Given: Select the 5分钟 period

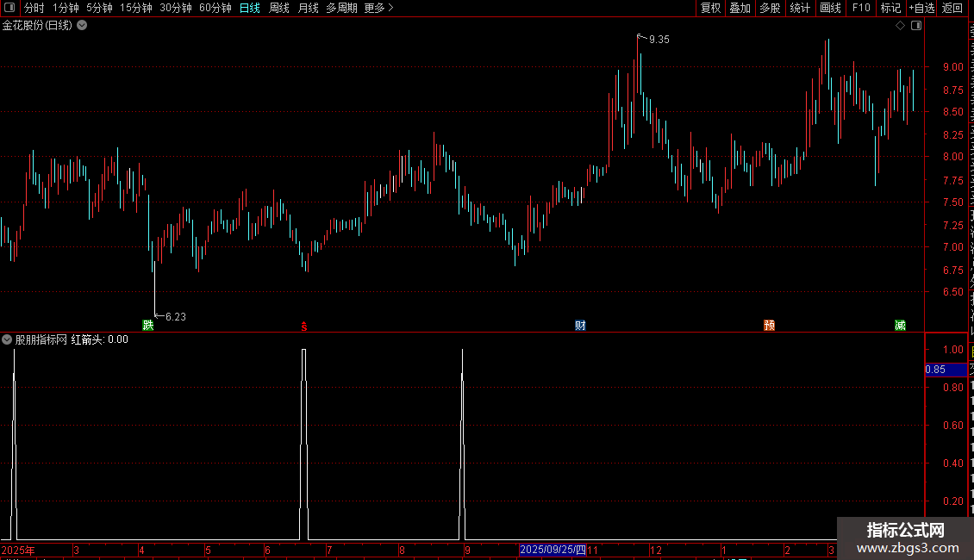Looking at the screenshot, I should [99, 8].
